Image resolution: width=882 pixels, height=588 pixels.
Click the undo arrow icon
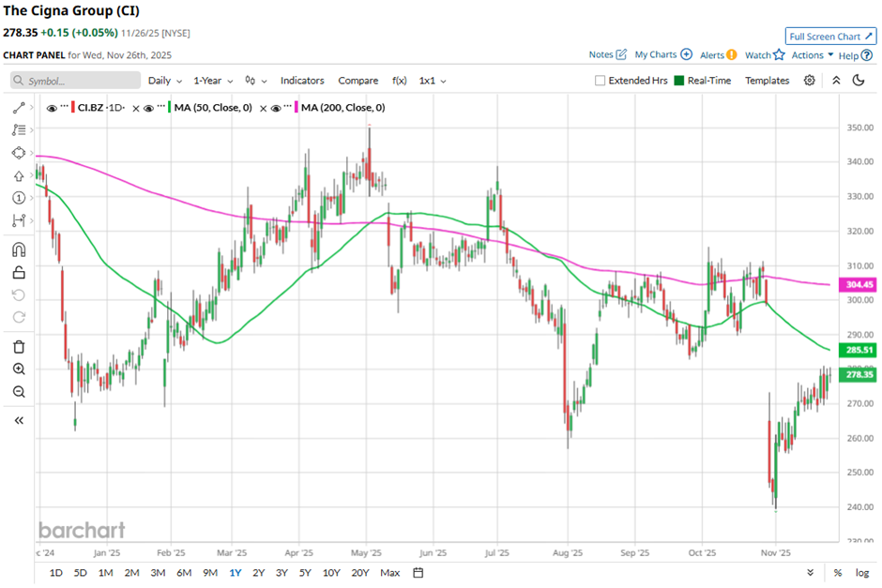pyautogui.click(x=19, y=295)
